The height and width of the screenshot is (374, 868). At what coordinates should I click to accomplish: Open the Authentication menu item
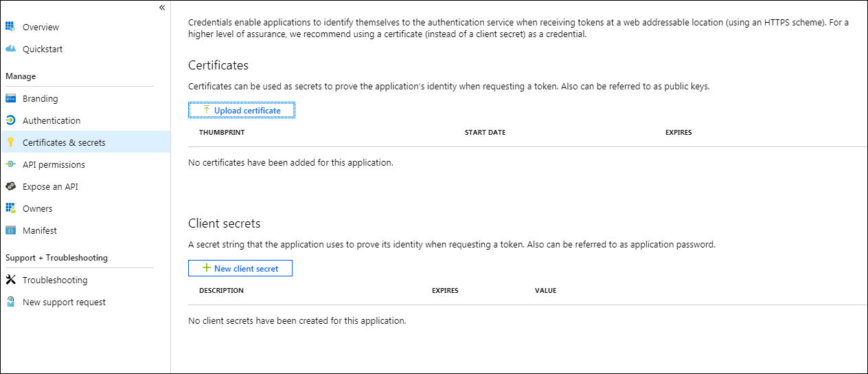(x=52, y=120)
